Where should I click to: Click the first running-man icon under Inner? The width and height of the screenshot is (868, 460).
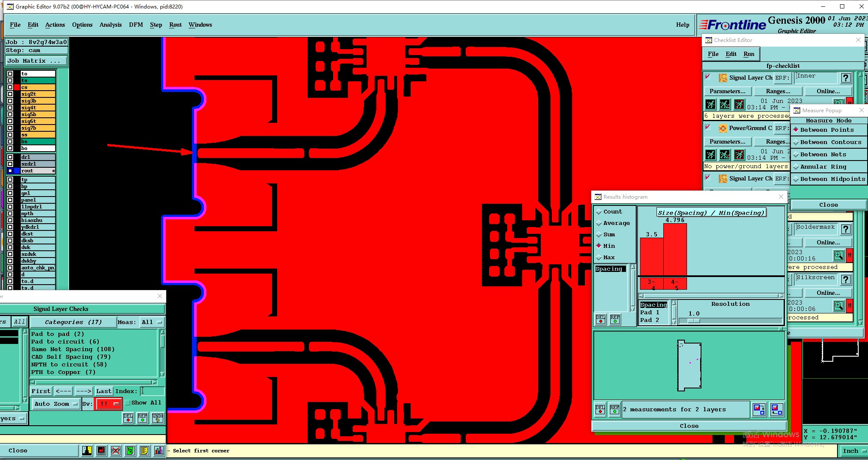coord(711,104)
